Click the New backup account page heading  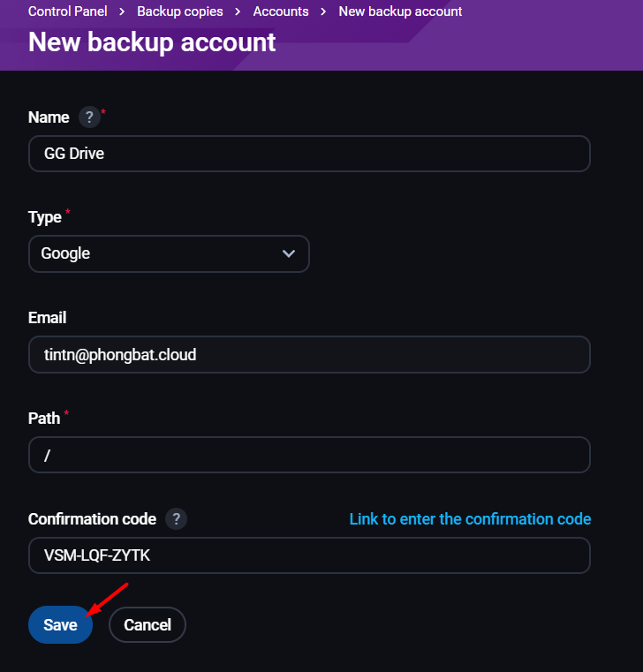pos(152,42)
